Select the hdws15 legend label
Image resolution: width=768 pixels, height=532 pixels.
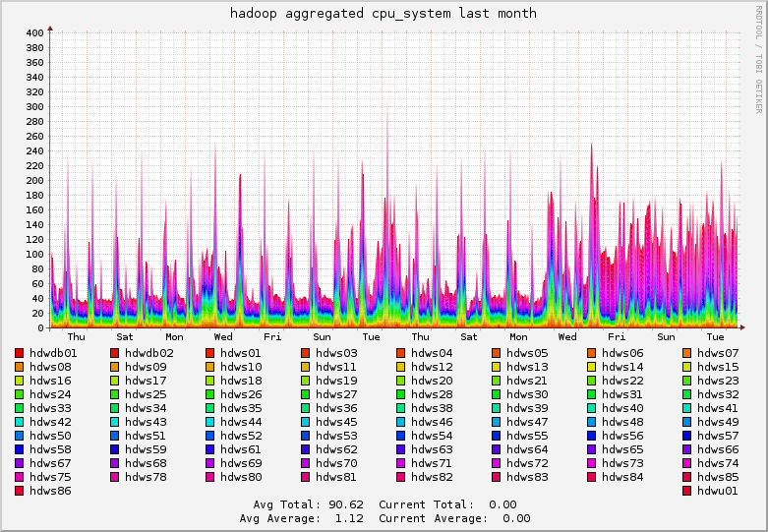point(718,367)
